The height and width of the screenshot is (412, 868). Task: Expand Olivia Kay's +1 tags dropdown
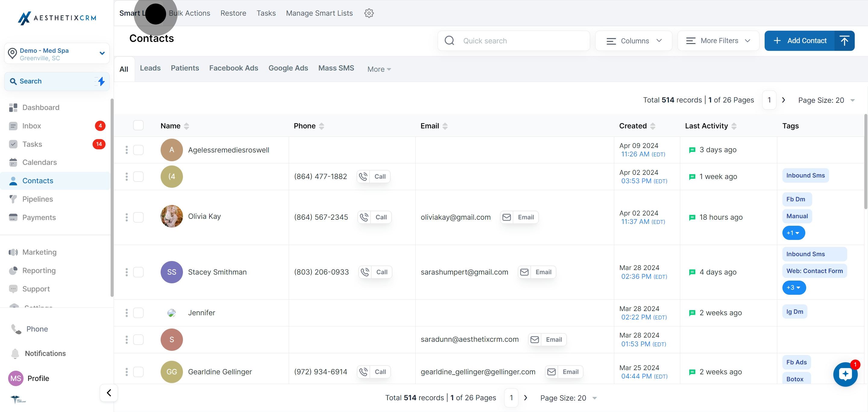[793, 233]
